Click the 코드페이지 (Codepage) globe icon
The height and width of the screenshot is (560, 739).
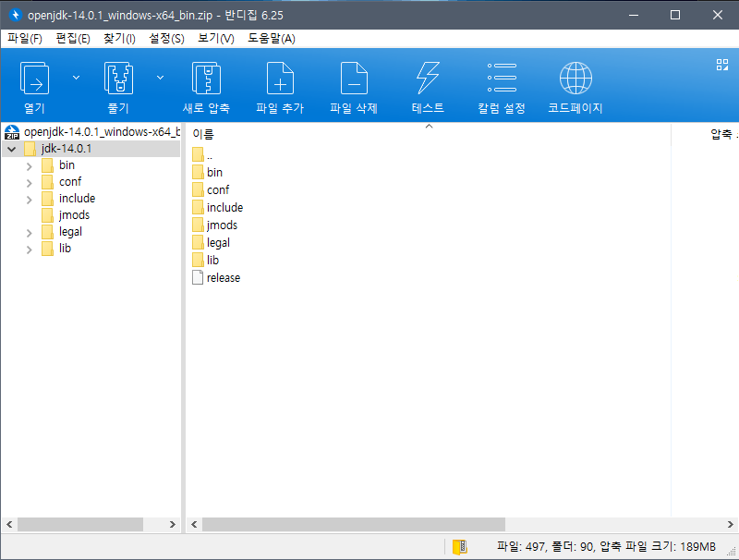[575, 79]
